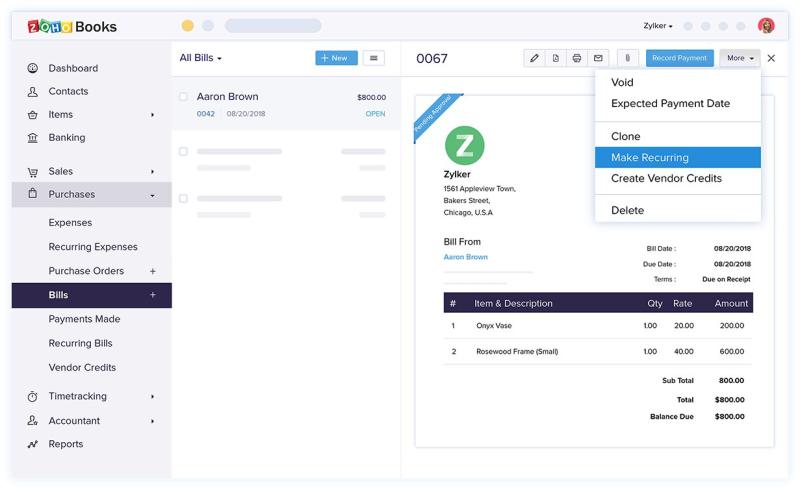The height and width of the screenshot is (490, 800).
Task: Click the Sales cart icon
Action: pyautogui.click(x=33, y=172)
